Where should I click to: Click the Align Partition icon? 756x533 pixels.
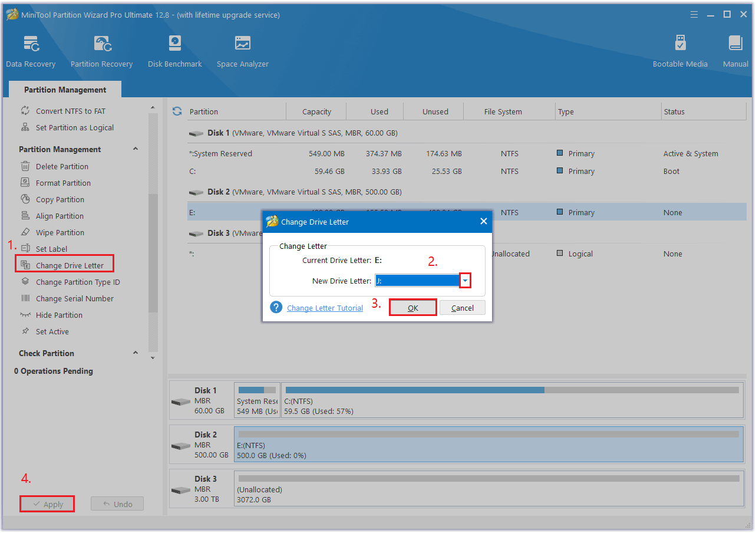(25, 216)
